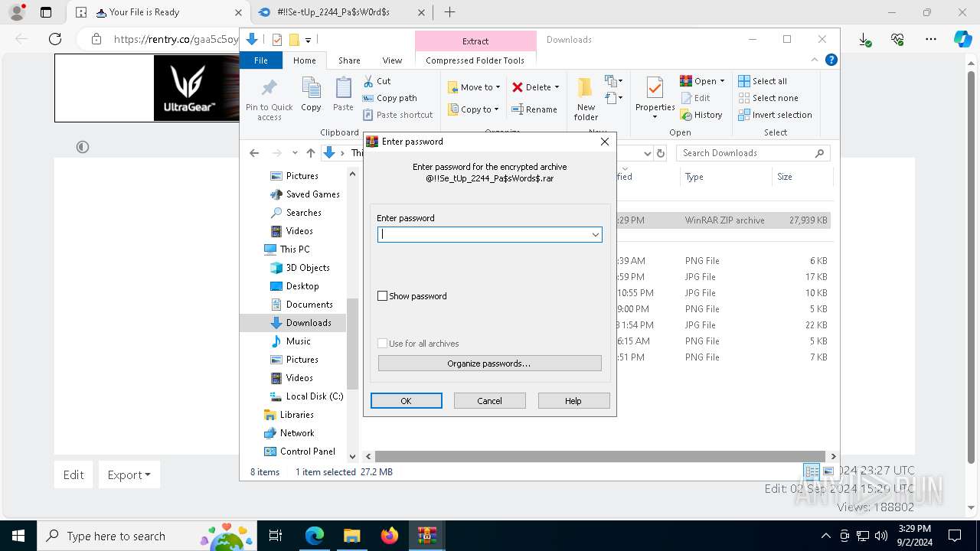Click the Up folder arrow in Explorer
Screen dimensions: 980x551
click(x=310, y=153)
